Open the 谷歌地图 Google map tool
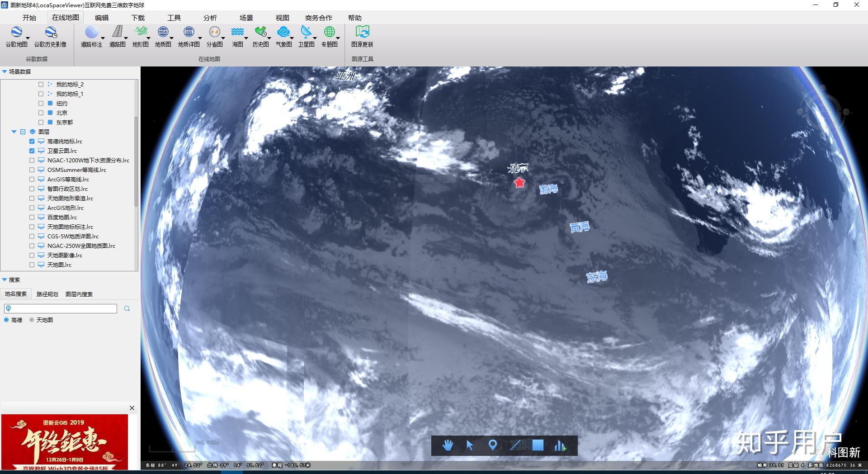 17,36
